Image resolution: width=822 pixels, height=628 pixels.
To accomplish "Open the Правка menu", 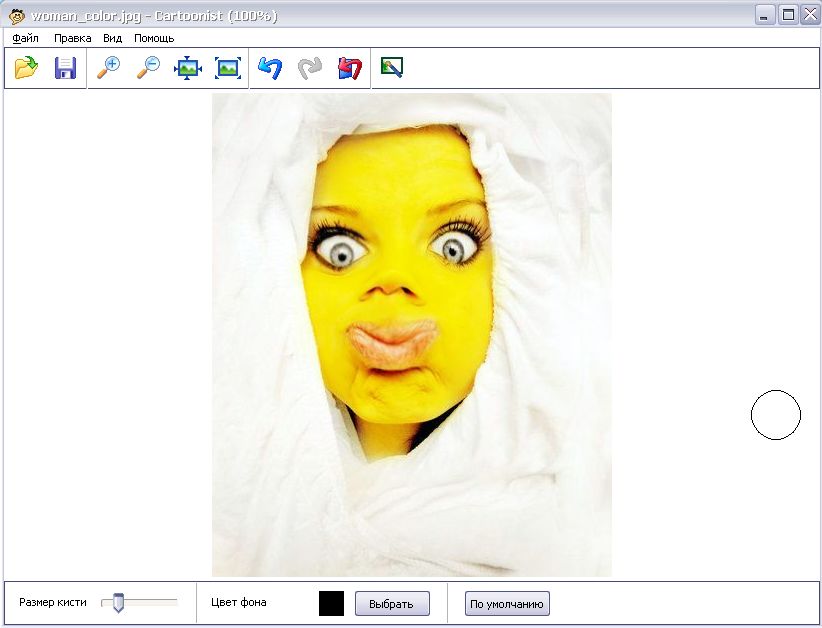I will click(72, 38).
